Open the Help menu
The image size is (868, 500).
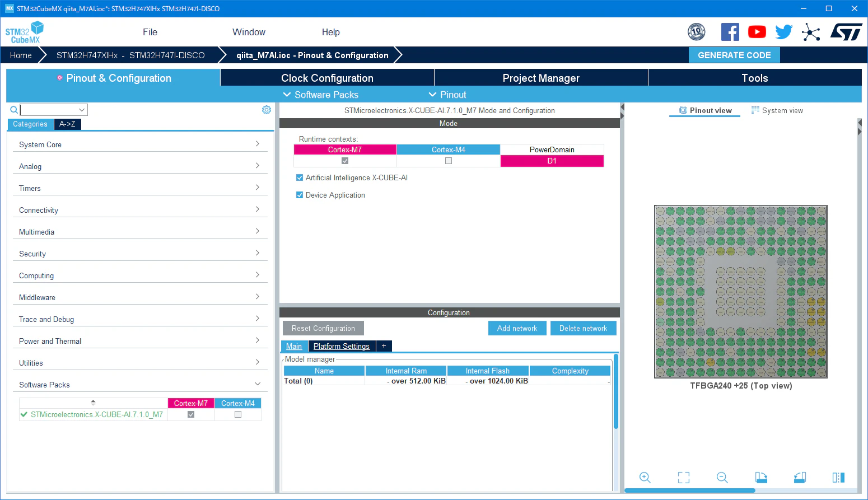click(x=330, y=32)
